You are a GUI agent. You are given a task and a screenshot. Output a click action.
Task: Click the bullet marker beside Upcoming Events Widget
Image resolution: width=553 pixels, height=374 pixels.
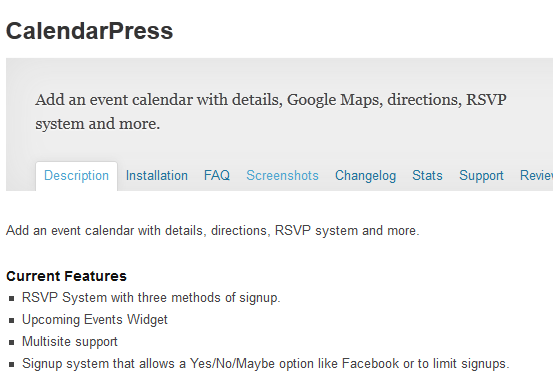tap(12, 321)
